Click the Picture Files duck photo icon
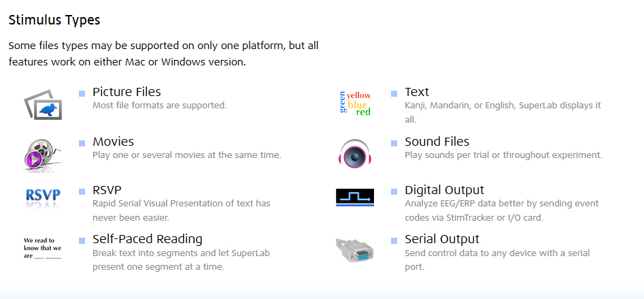Viewport: 644px width, 299px height. (x=43, y=104)
